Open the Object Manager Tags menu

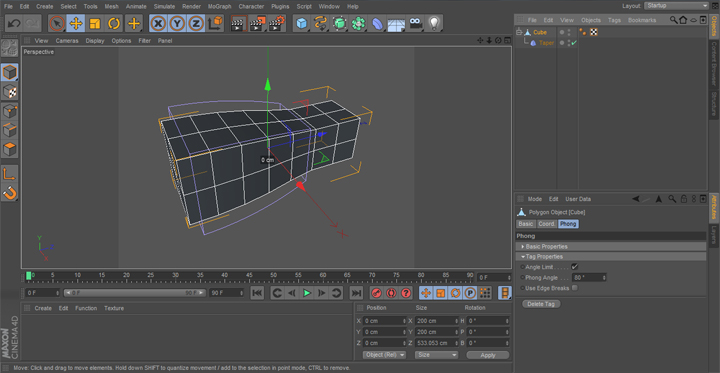click(614, 20)
